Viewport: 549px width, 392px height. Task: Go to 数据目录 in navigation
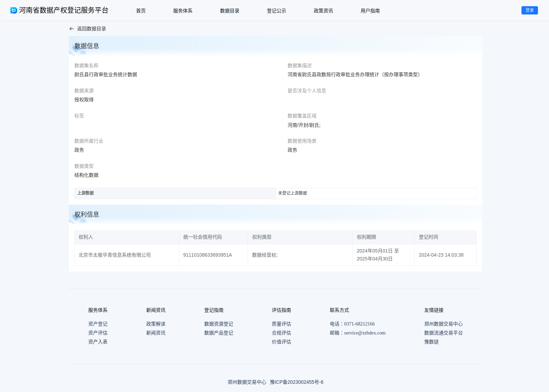(x=230, y=11)
